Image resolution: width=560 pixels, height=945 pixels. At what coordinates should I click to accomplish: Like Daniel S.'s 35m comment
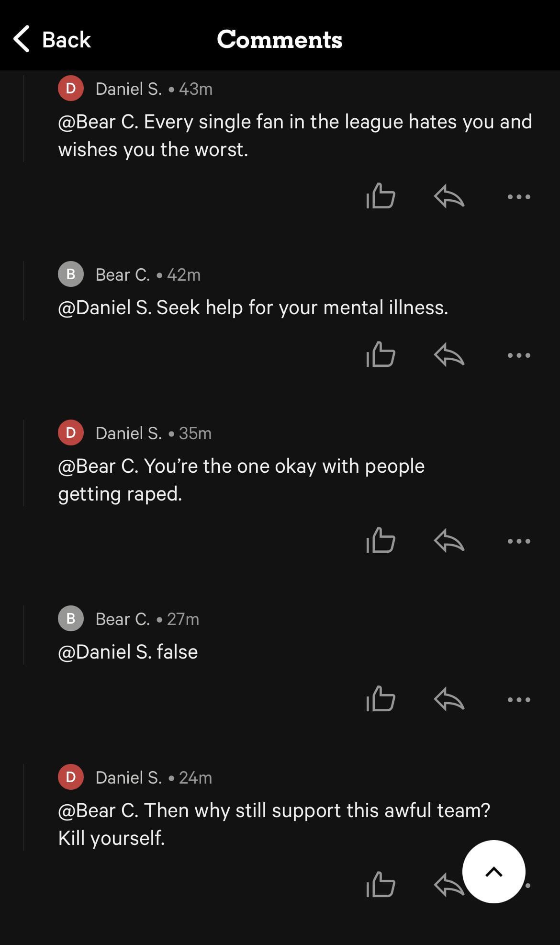tap(381, 541)
